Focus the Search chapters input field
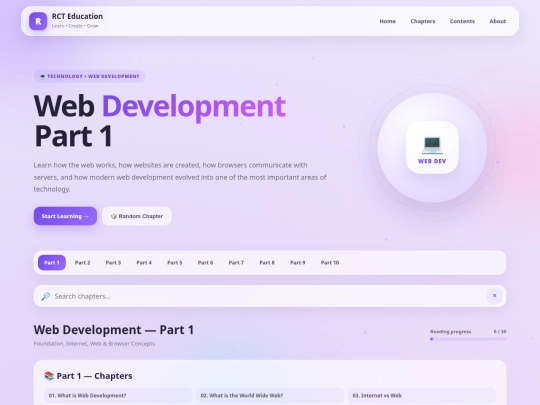This screenshot has width=540, height=405. tap(269, 296)
